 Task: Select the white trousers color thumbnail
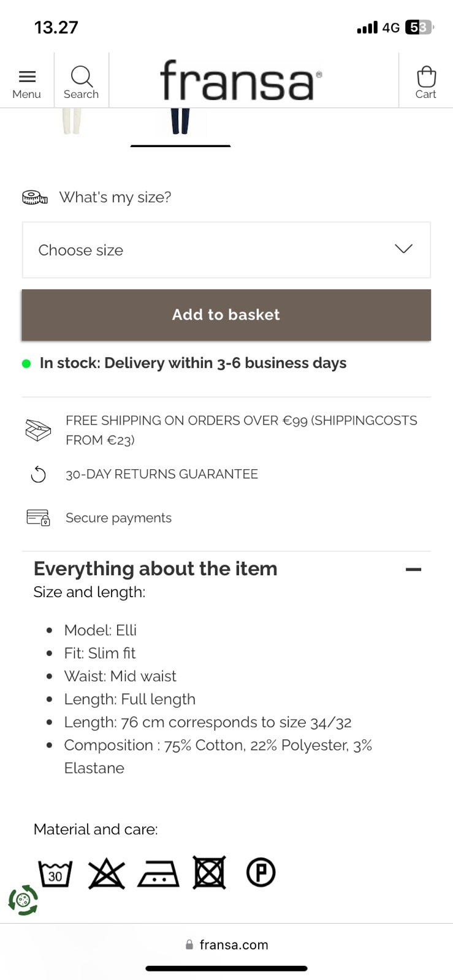(x=72, y=121)
